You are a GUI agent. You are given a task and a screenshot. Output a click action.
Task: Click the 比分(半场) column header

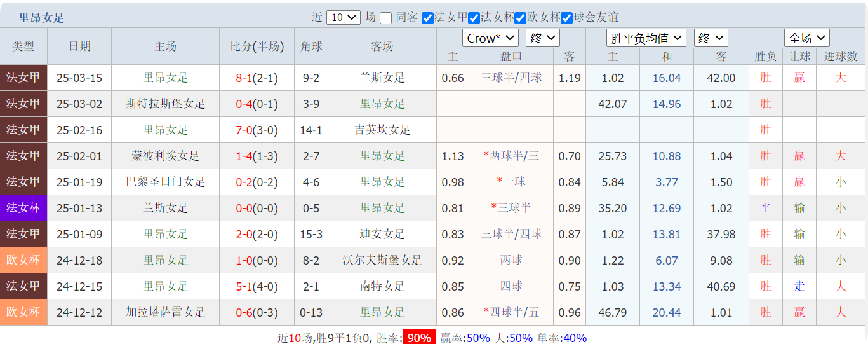(257, 46)
